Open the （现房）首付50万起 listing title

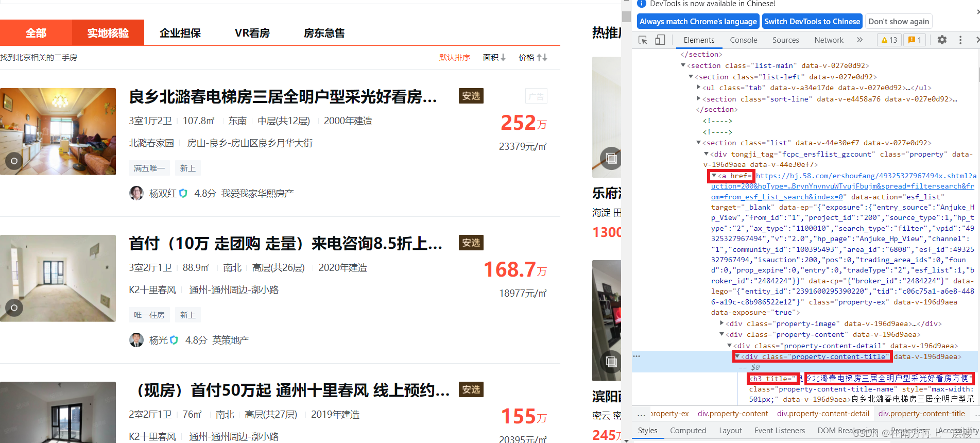click(289, 390)
